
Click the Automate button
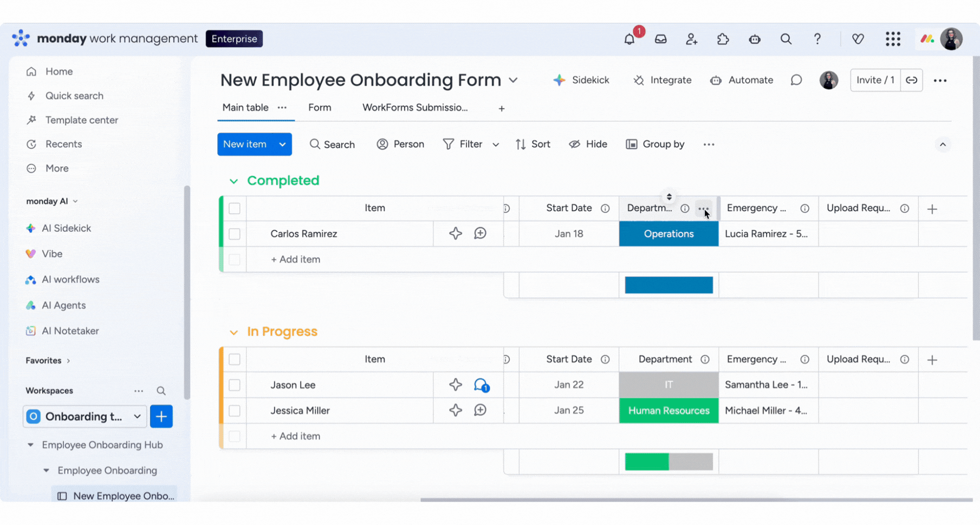(742, 80)
